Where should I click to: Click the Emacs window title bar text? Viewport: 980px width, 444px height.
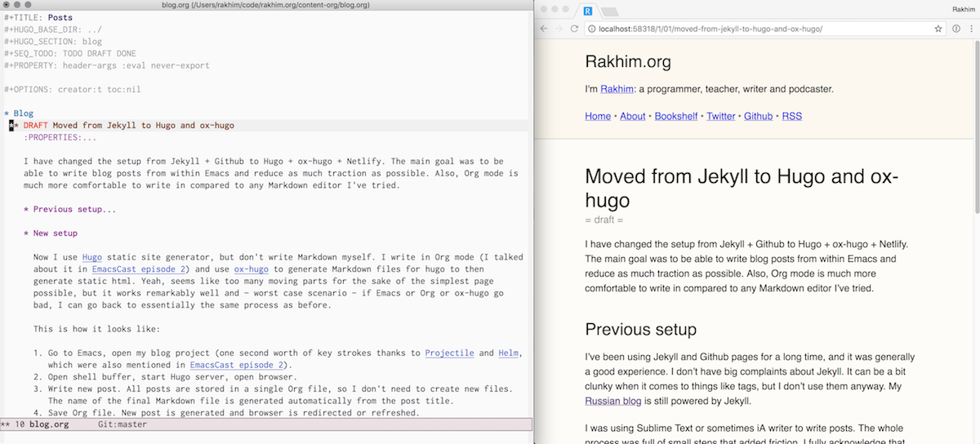point(266,5)
